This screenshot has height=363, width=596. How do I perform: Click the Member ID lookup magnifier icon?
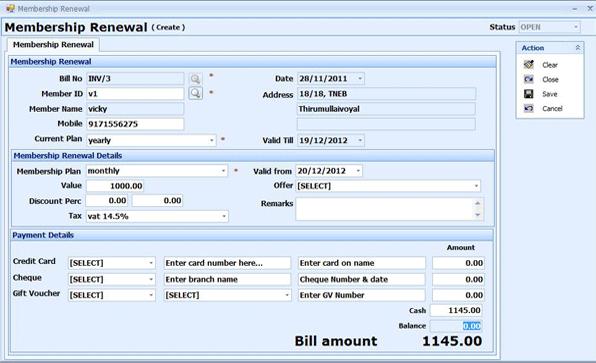pyautogui.click(x=195, y=93)
